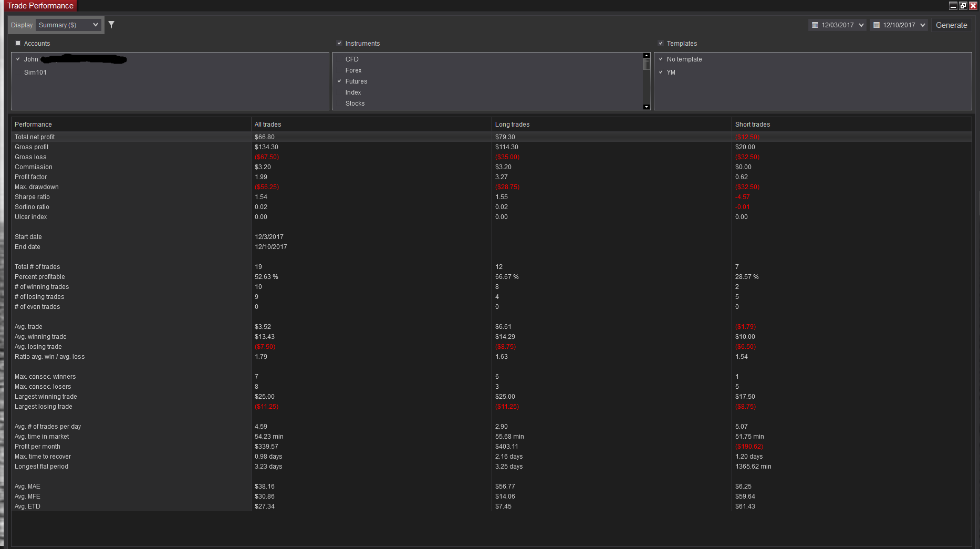Select the # of winning trades row

[x=492, y=287]
